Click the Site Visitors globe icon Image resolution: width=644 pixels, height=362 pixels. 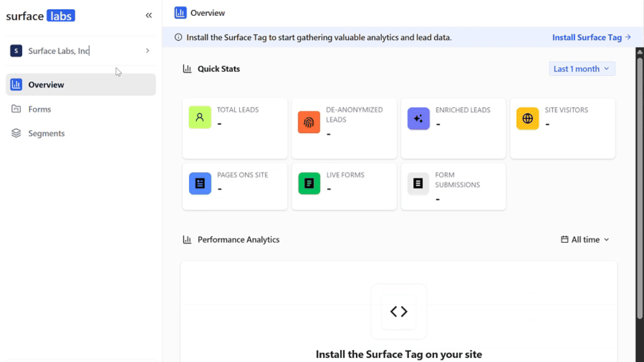pyautogui.click(x=527, y=118)
